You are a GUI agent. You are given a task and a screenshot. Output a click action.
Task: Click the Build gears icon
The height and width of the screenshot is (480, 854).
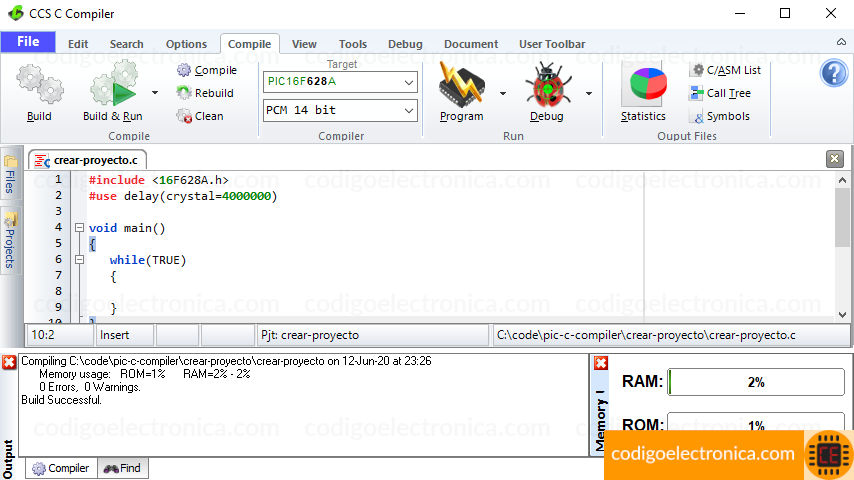click(x=39, y=84)
